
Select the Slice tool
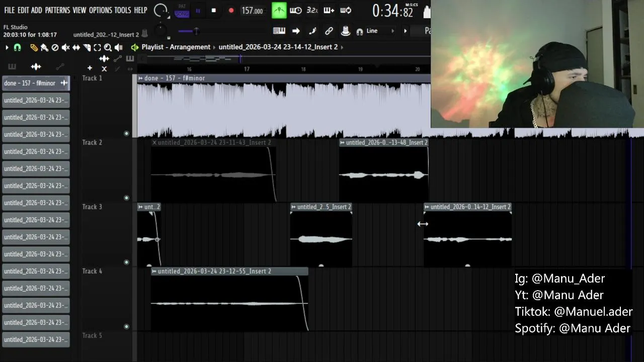click(x=87, y=47)
